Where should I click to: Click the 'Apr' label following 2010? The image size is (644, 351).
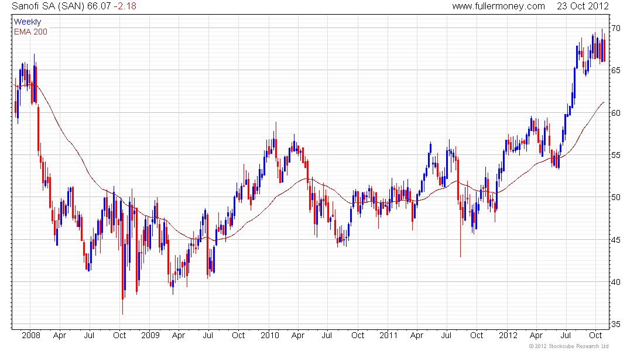pos(298,336)
